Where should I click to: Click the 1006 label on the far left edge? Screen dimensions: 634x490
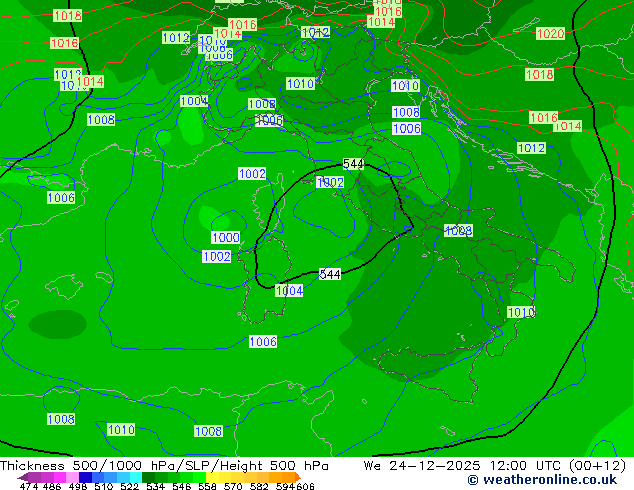[x=61, y=198]
